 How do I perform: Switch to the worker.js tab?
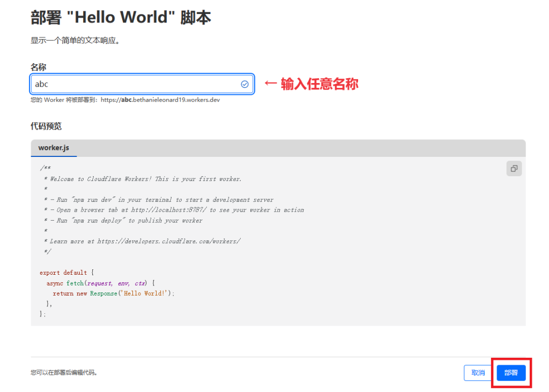coord(54,148)
